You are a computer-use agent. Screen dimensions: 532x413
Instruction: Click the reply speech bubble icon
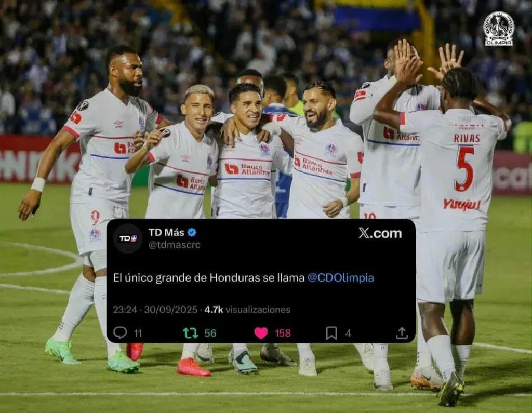coord(120,333)
